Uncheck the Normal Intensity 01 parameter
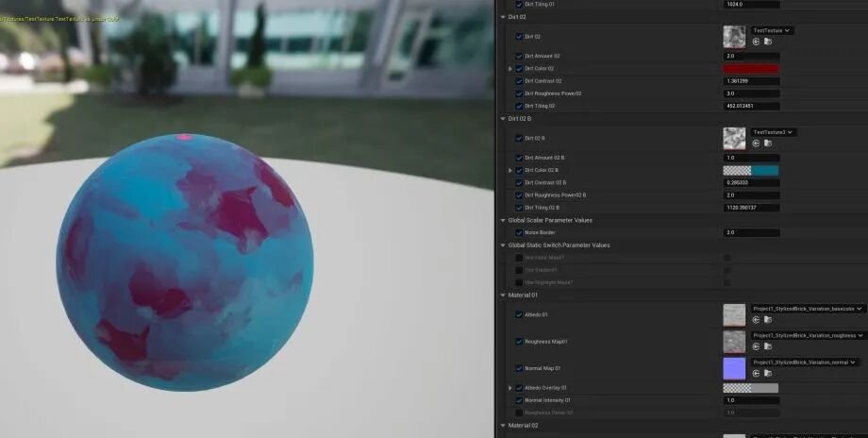Viewport: 868px width, 438px height. pyautogui.click(x=519, y=400)
